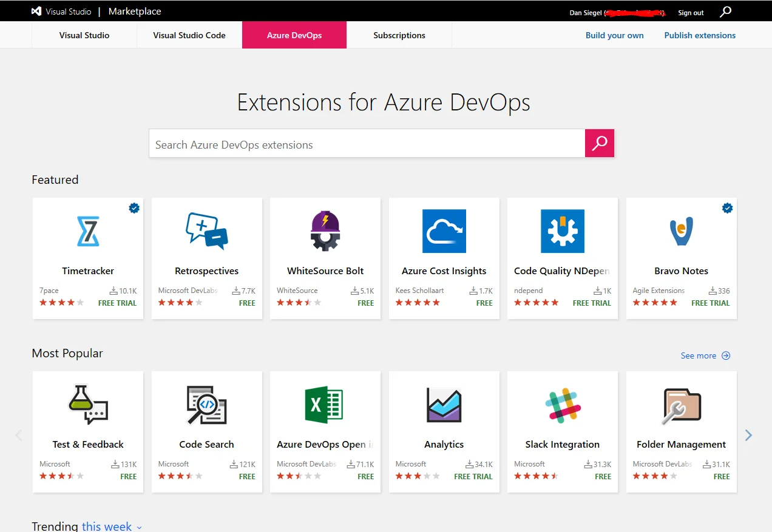Click the 131K download count

click(129, 464)
